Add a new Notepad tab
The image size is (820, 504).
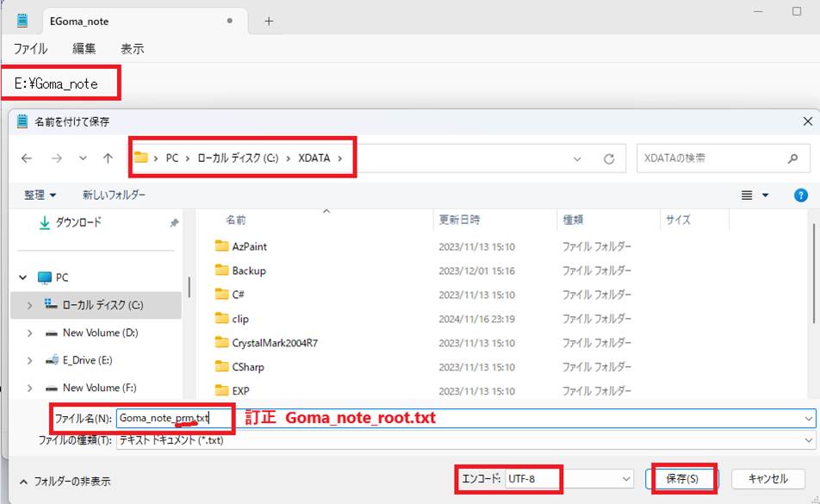click(x=269, y=21)
